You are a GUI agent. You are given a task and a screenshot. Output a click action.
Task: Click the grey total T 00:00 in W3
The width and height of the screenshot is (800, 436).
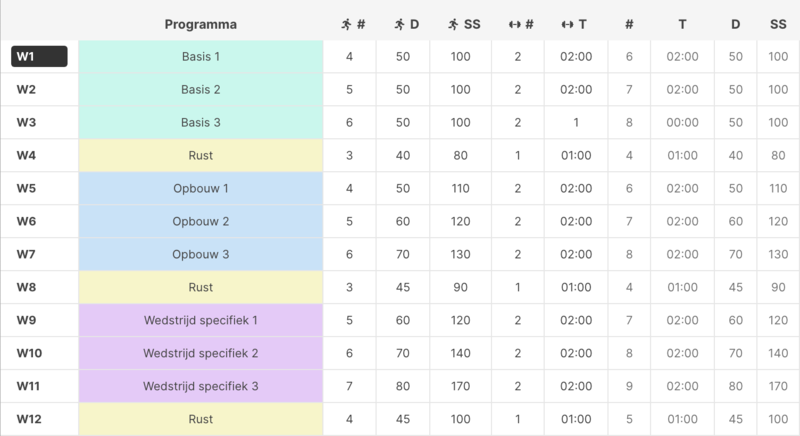682,123
